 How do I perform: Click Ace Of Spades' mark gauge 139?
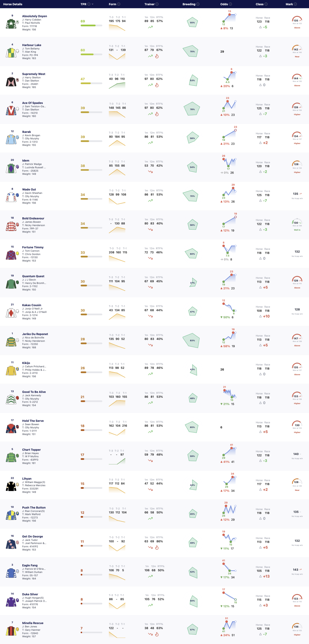[297, 106]
